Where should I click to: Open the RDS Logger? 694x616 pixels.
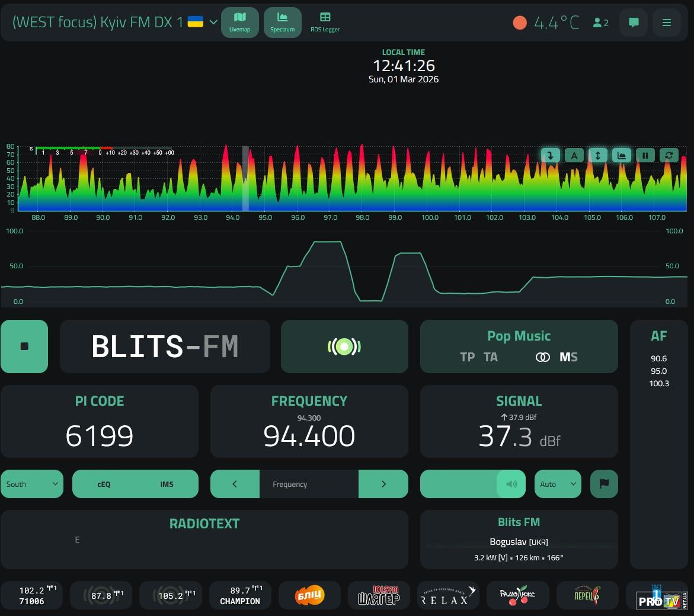325,23
